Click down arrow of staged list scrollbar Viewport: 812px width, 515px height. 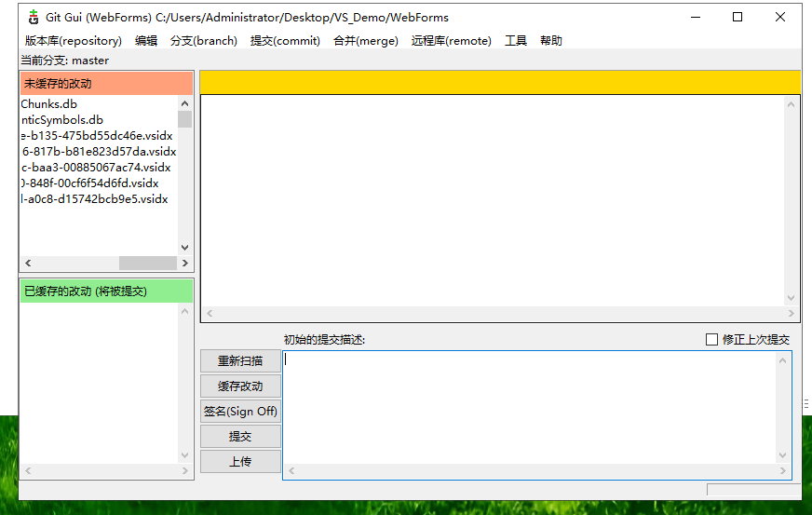[185, 455]
